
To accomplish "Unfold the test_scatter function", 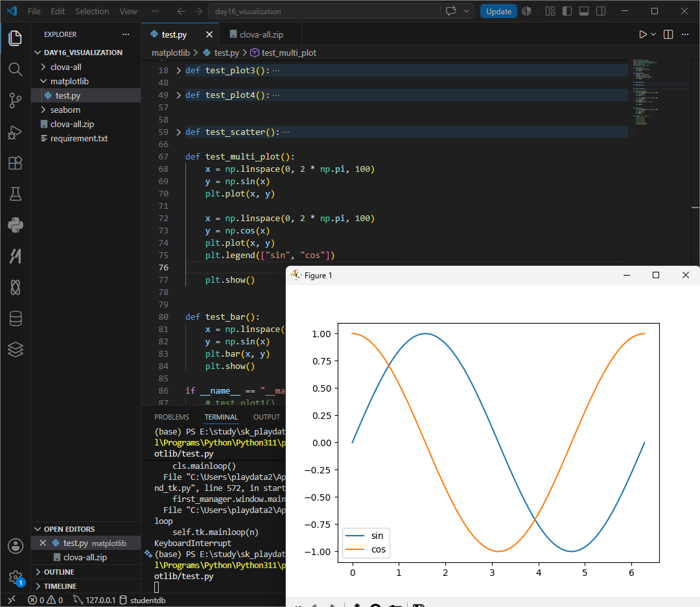I will [179, 132].
